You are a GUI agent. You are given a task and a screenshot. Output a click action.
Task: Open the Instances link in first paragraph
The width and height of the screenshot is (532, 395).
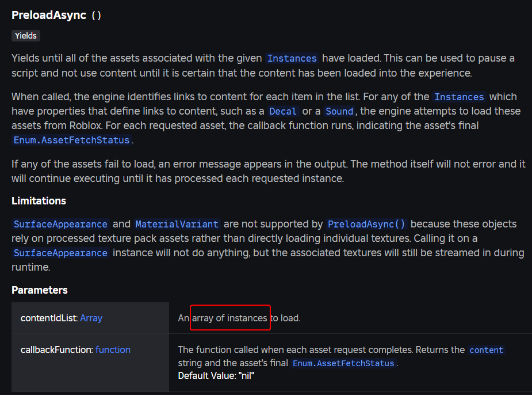tap(292, 58)
